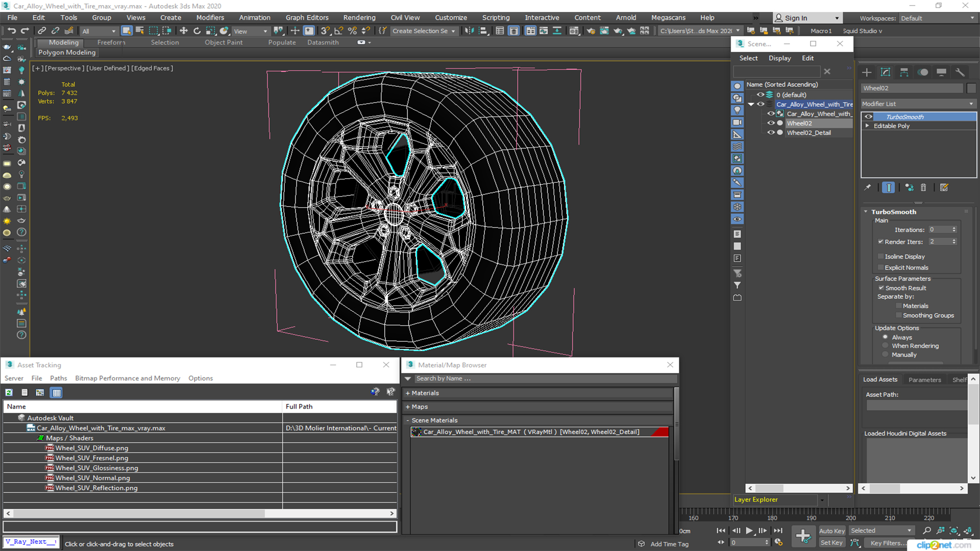Image resolution: width=980 pixels, height=551 pixels.
Task: Open Display menu in Scene Explorer
Action: coord(779,58)
